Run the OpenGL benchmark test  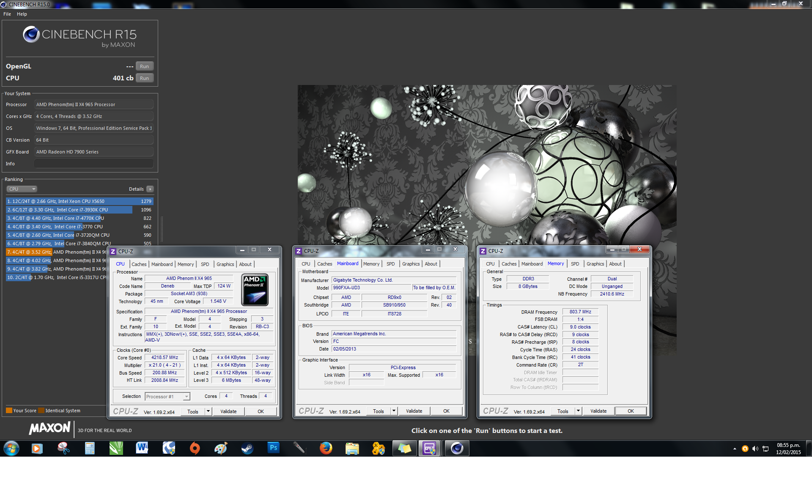(144, 66)
